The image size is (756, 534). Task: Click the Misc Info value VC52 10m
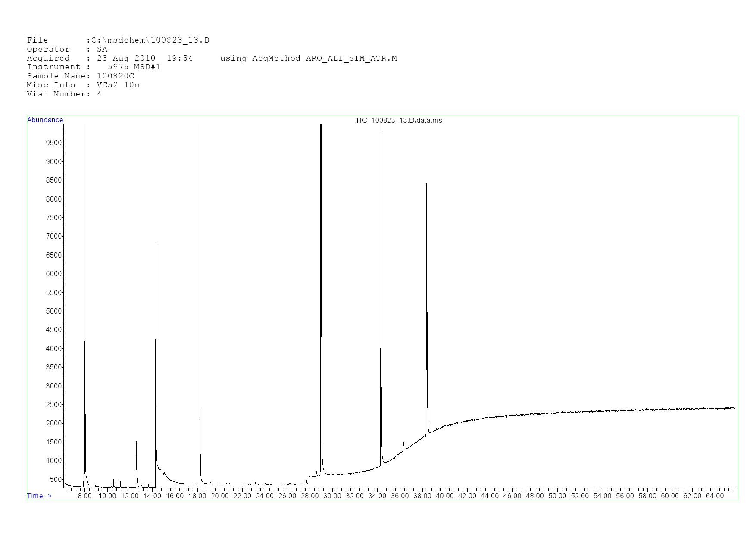(118, 85)
